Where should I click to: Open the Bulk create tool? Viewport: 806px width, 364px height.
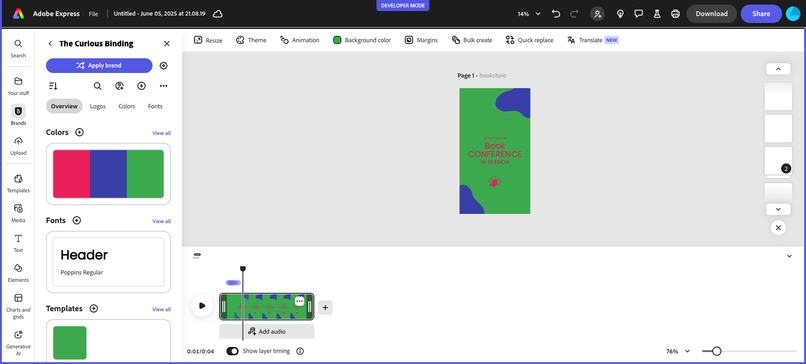pyautogui.click(x=472, y=40)
